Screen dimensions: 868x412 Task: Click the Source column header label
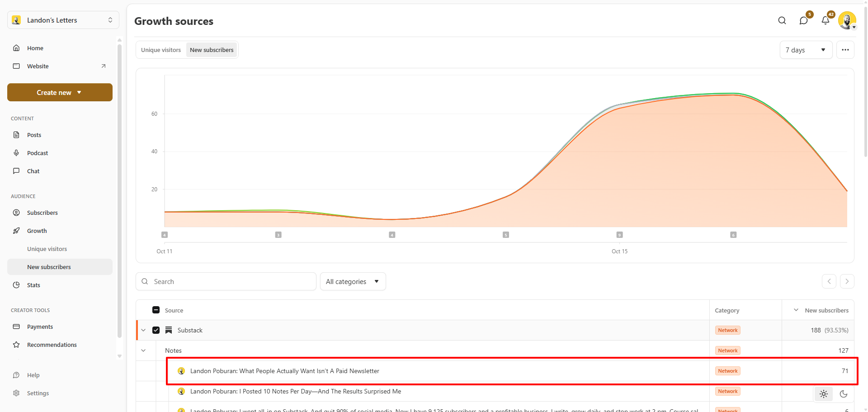(x=174, y=310)
